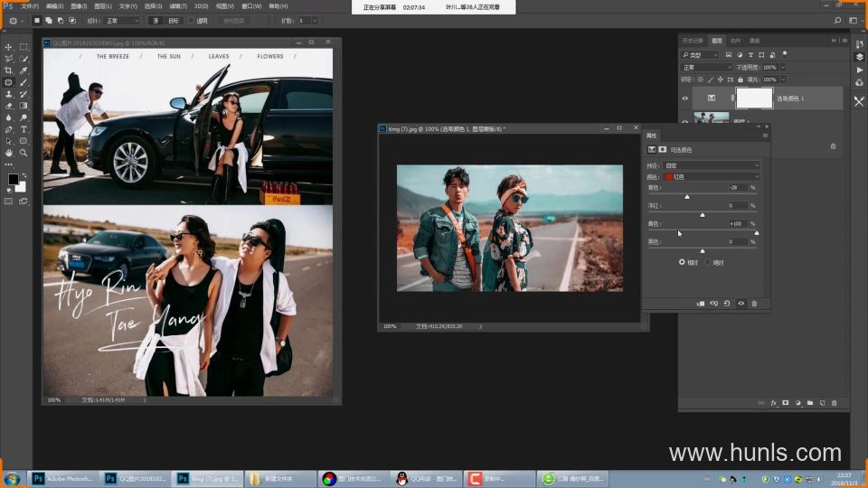This screenshot has width=868, height=488.
Task: Select the Eyedropper tool
Action: point(24,70)
